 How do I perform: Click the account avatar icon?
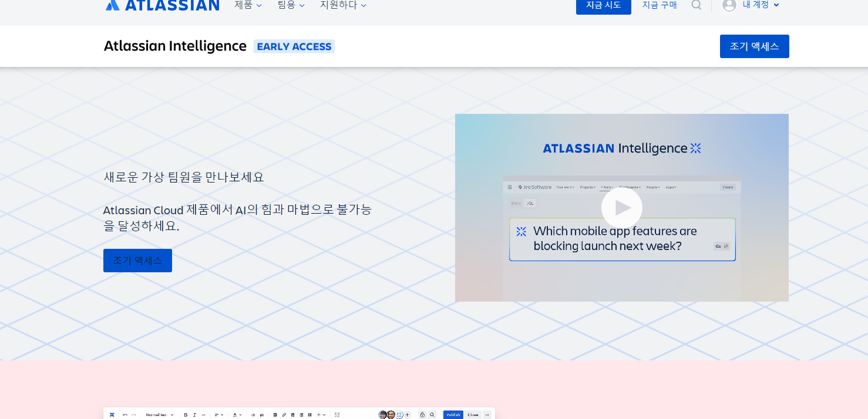[729, 5]
